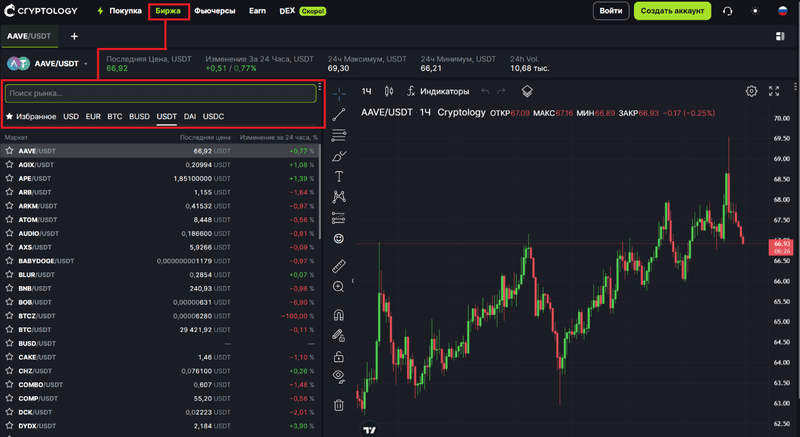Screen dimensions: 800x437
Task: Open the Фьючерсы menu item
Action: 214,11
